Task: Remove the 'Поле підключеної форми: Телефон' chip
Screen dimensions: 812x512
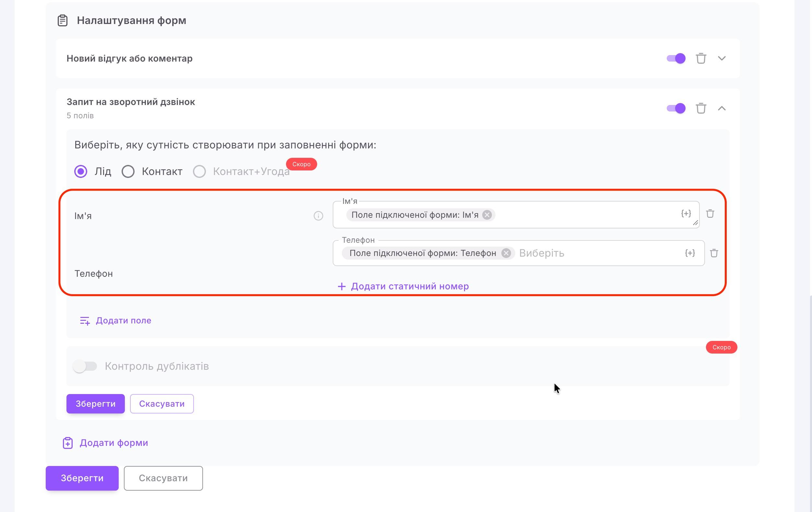Action: coord(506,253)
